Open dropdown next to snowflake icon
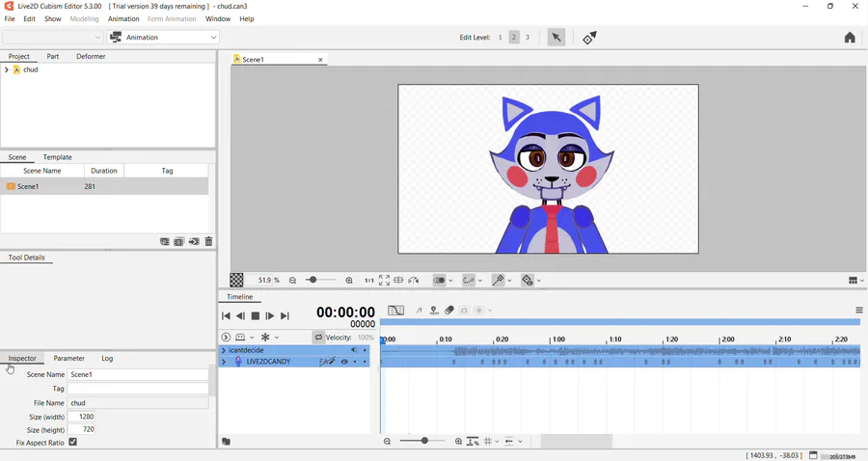This screenshot has height=461, width=868. tap(277, 337)
